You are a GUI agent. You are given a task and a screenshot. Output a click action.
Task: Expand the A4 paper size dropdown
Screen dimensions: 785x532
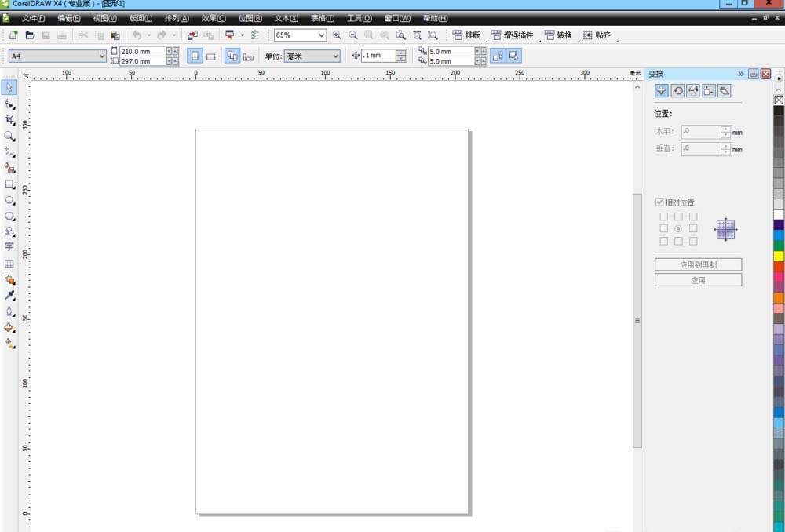pos(102,56)
